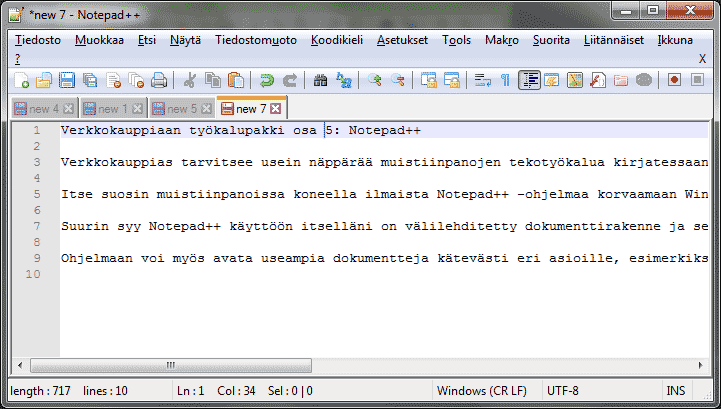Close the new 4 tab

click(68, 109)
